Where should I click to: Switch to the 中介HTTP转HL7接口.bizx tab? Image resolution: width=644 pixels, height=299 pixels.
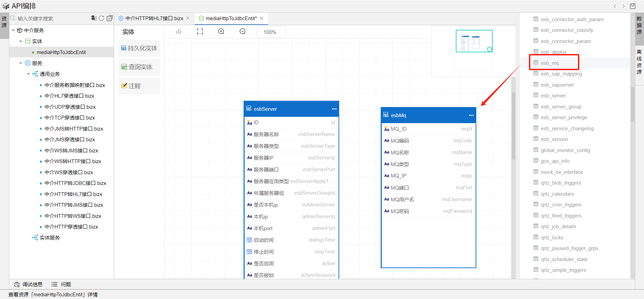click(154, 18)
